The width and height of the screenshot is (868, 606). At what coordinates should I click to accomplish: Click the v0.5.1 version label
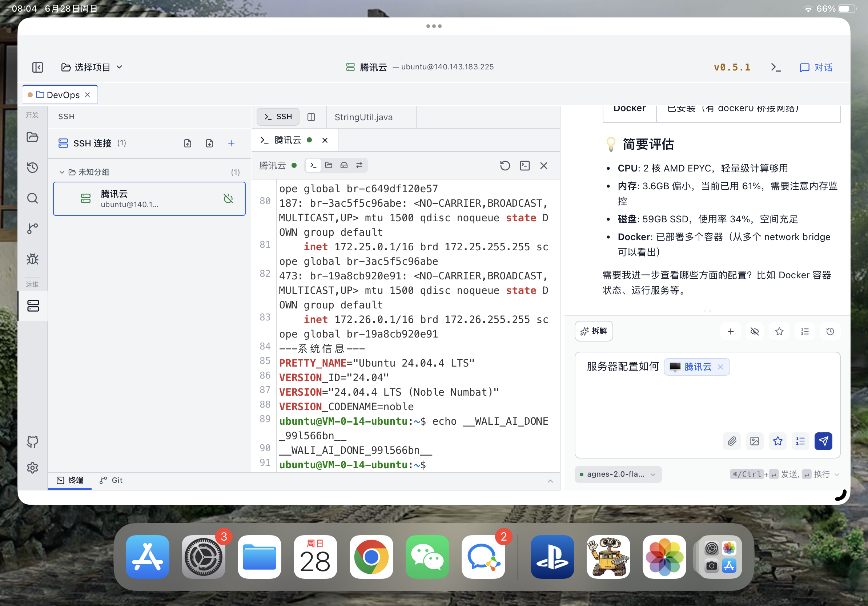coord(732,67)
